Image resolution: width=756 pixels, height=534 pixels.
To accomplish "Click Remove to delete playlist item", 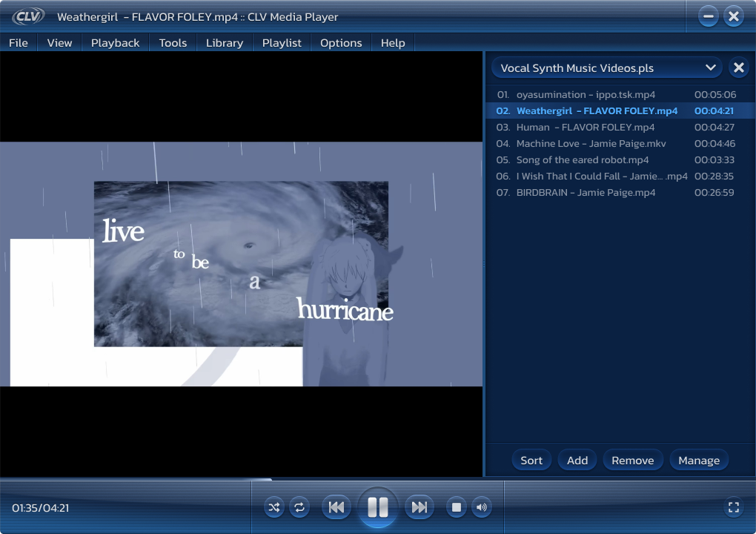I will [632, 460].
